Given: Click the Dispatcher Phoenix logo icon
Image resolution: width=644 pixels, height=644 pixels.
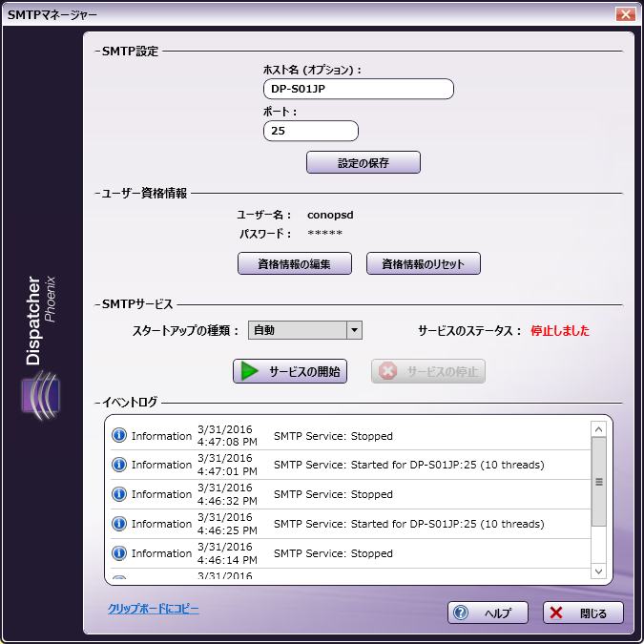Looking at the screenshot, I should 41,396.
